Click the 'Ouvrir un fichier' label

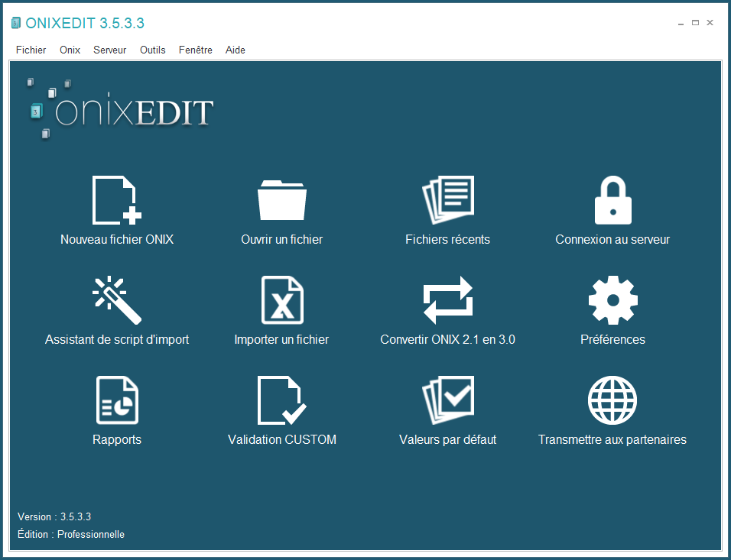[282, 239]
